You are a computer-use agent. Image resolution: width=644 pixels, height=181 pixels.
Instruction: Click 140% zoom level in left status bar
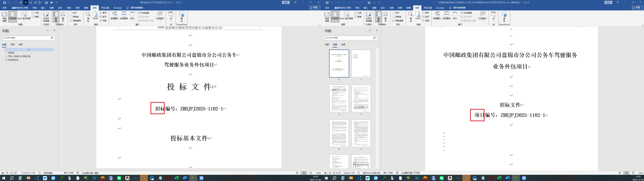(318, 173)
